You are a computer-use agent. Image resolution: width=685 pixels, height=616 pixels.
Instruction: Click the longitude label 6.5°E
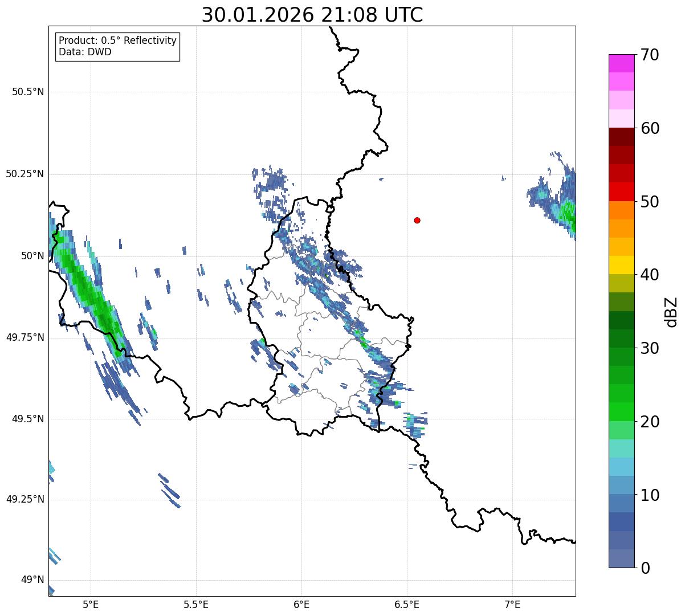pyautogui.click(x=407, y=604)
